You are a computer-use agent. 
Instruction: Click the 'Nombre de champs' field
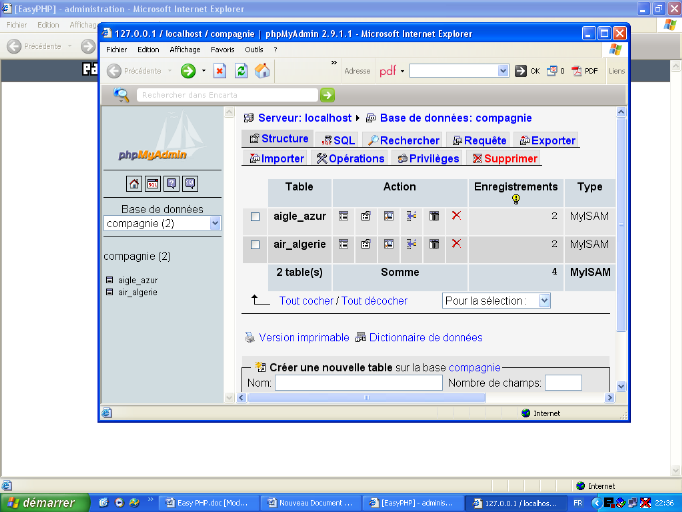click(563, 383)
